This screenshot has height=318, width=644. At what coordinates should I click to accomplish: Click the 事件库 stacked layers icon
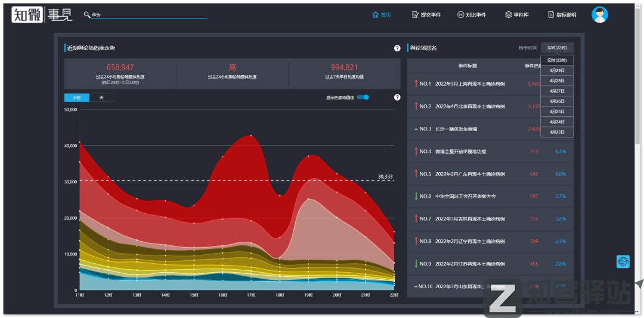508,15
